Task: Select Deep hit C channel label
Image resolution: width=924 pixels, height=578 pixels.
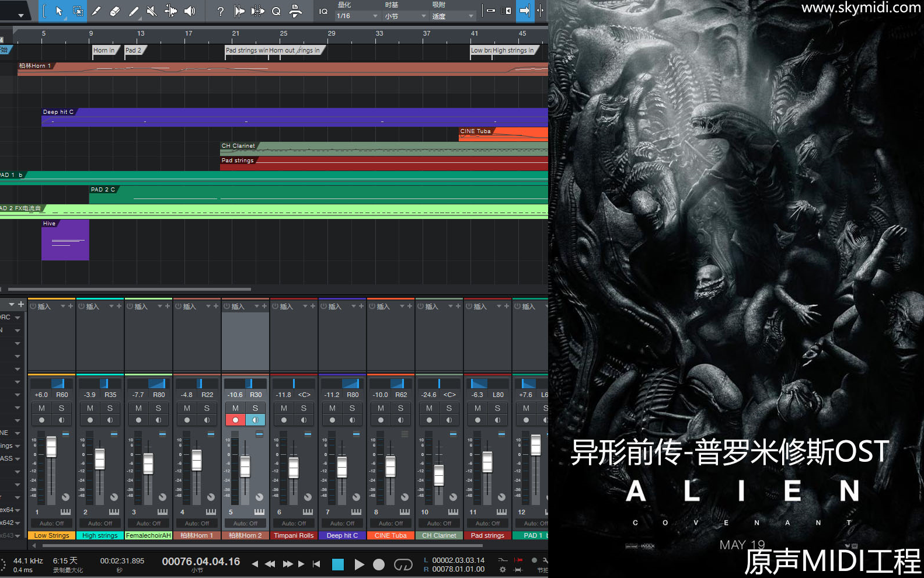Action: pyautogui.click(x=342, y=535)
